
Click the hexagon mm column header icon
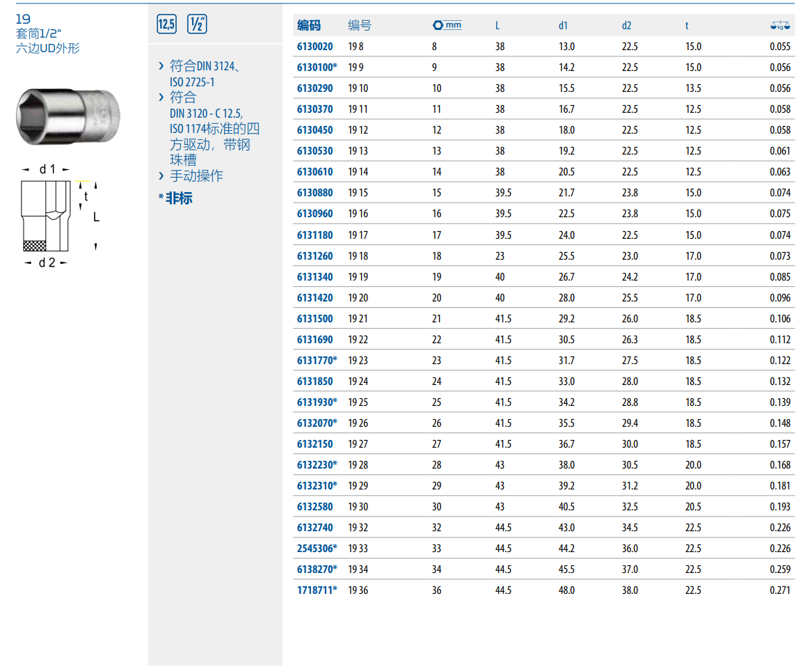(447, 26)
